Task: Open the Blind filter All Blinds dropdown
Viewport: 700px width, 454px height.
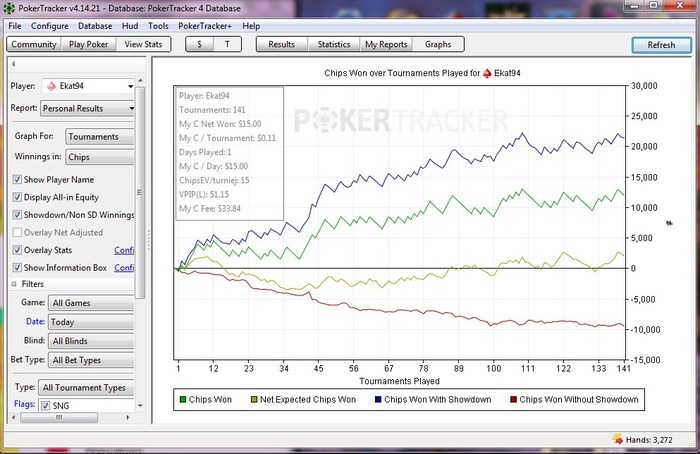Action: click(x=91, y=341)
